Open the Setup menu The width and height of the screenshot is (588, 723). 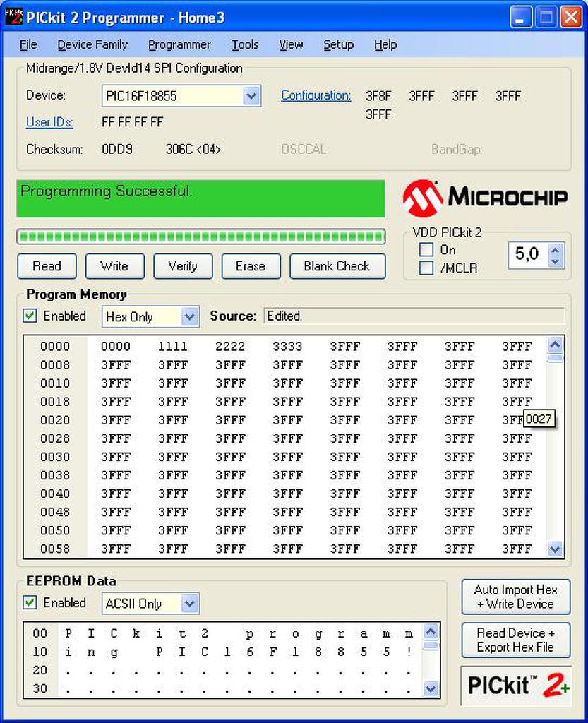click(338, 44)
